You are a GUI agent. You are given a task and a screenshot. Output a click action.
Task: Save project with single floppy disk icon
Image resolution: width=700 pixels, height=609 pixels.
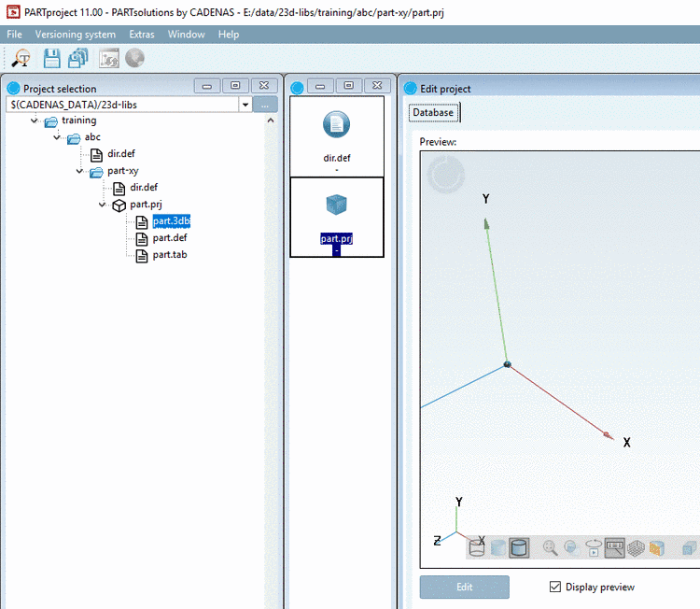pos(51,58)
